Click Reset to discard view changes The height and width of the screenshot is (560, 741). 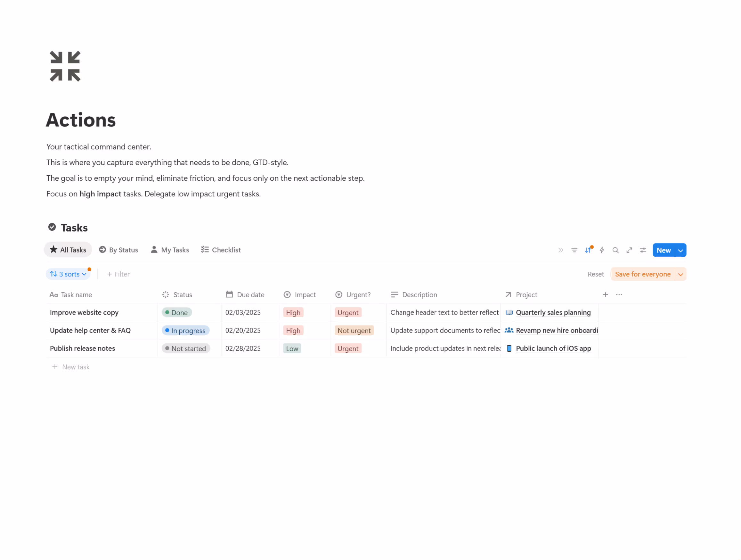(596, 274)
